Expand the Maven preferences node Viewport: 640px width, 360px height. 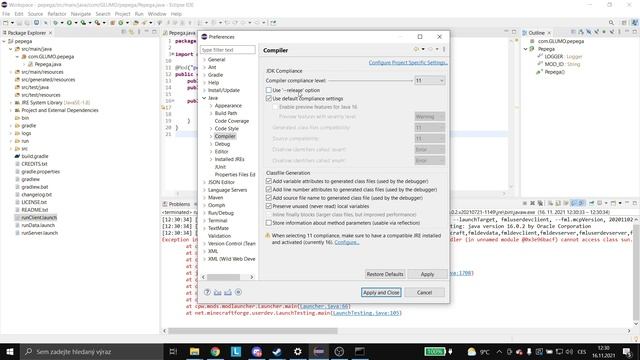(x=204, y=198)
